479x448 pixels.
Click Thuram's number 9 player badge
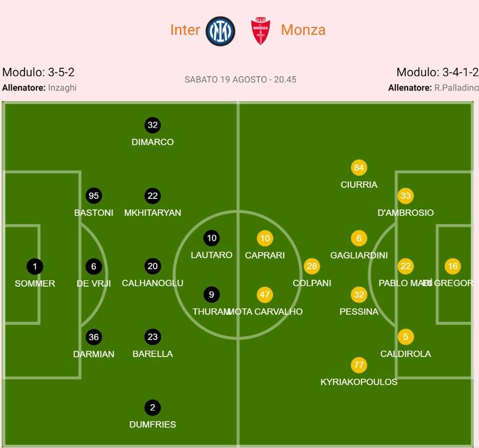point(212,295)
